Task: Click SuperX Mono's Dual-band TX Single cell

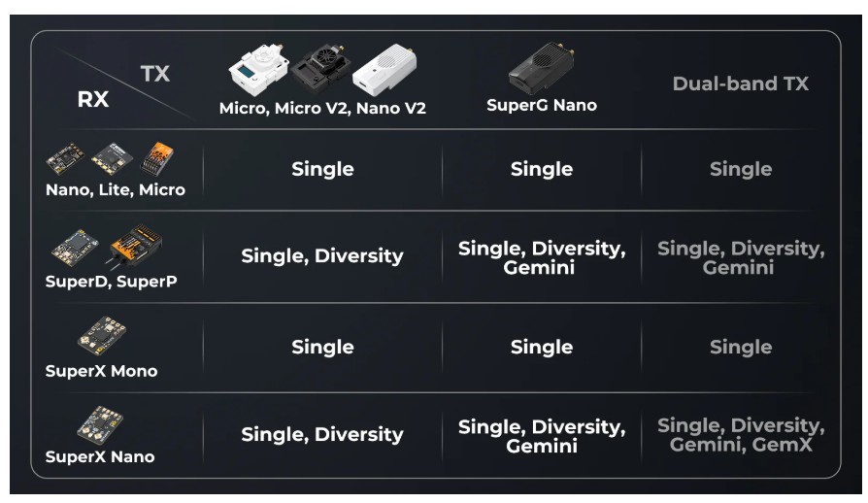Action: point(741,347)
